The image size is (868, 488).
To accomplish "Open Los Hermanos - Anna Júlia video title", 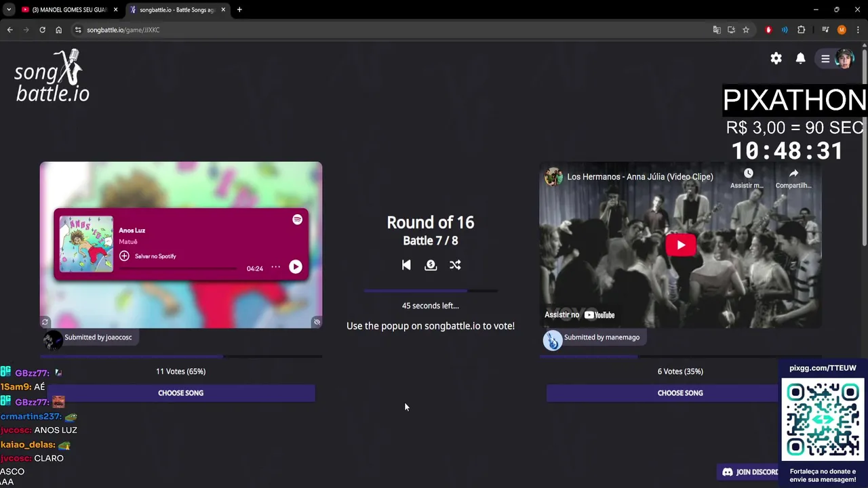I will (640, 177).
